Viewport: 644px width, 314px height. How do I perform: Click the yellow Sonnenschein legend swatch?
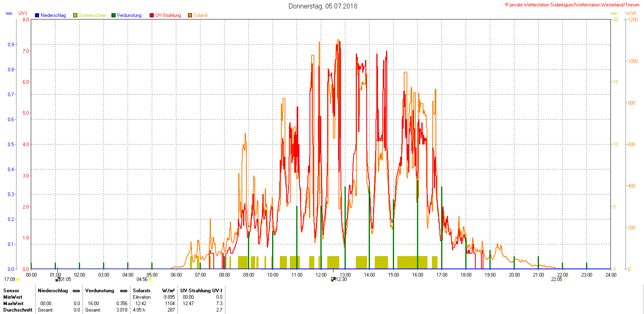(75, 15)
